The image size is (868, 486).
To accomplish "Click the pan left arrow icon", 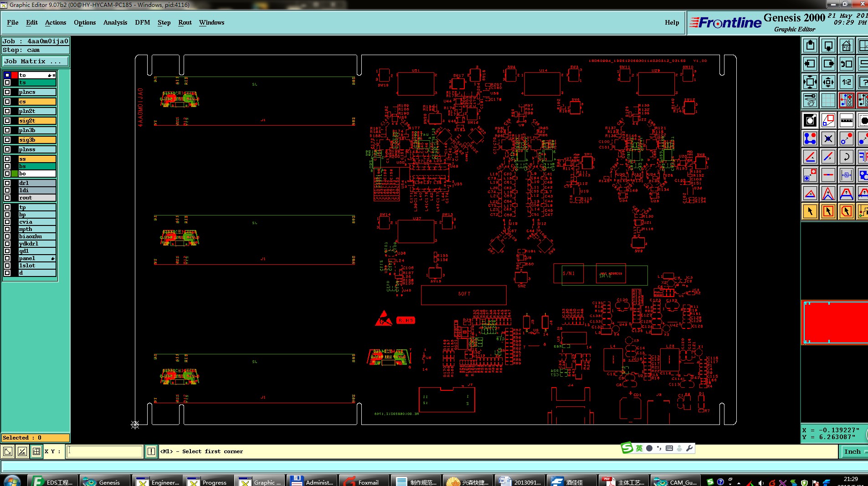I will pyautogui.click(x=810, y=64).
